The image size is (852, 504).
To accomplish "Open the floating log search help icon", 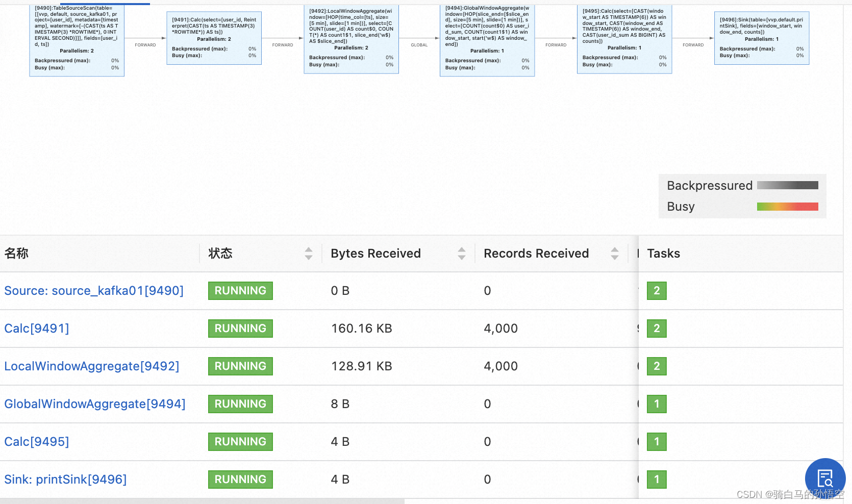I will point(825,478).
